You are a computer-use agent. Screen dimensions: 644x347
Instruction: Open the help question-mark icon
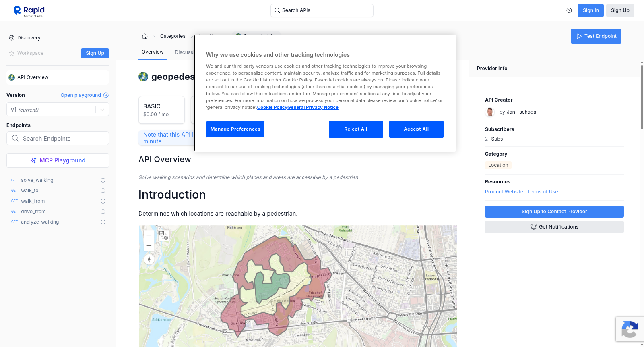click(569, 10)
